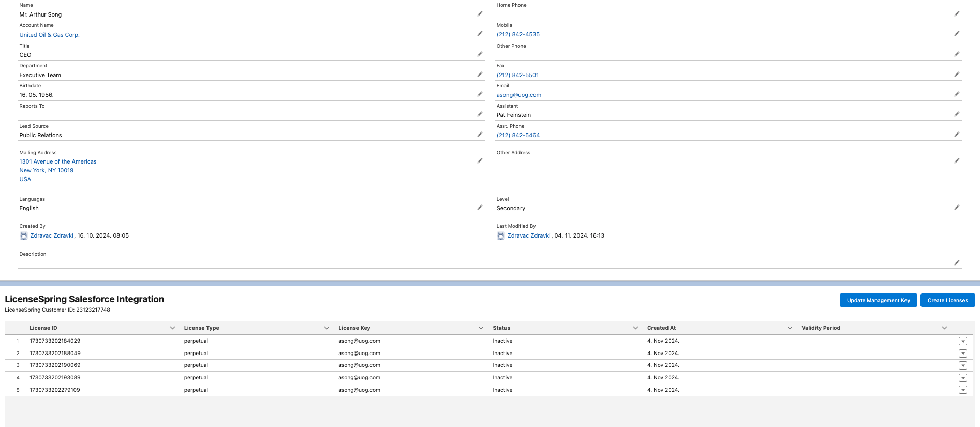The width and height of the screenshot is (980, 427).
Task: Click the Create Licenses button
Action: point(947,301)
